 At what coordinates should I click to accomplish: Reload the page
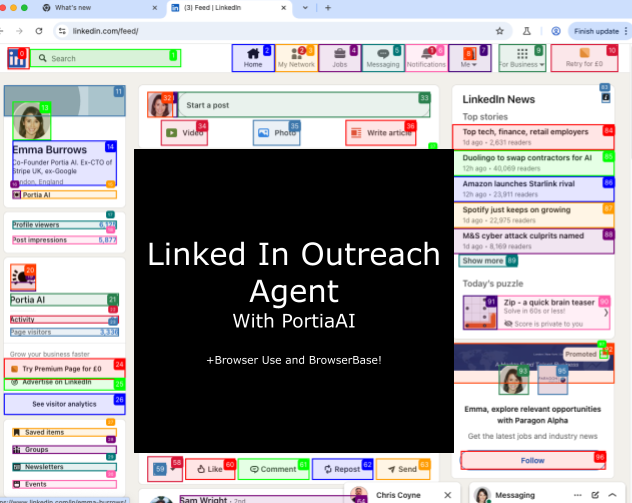[x=39, y=31]
